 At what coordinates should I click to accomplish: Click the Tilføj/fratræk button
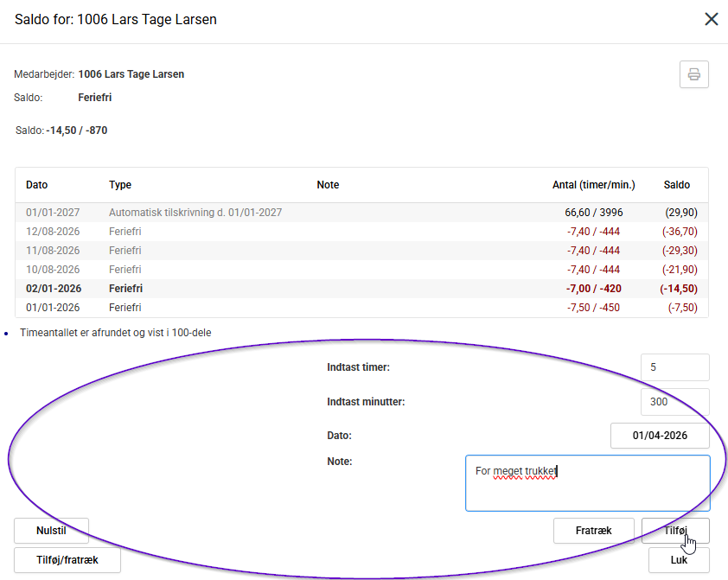click(67, 560)
